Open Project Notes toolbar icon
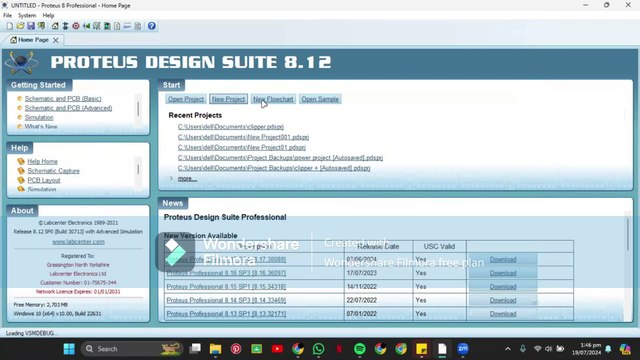Viewport: 640px width, 360px height. pos(138,26)
